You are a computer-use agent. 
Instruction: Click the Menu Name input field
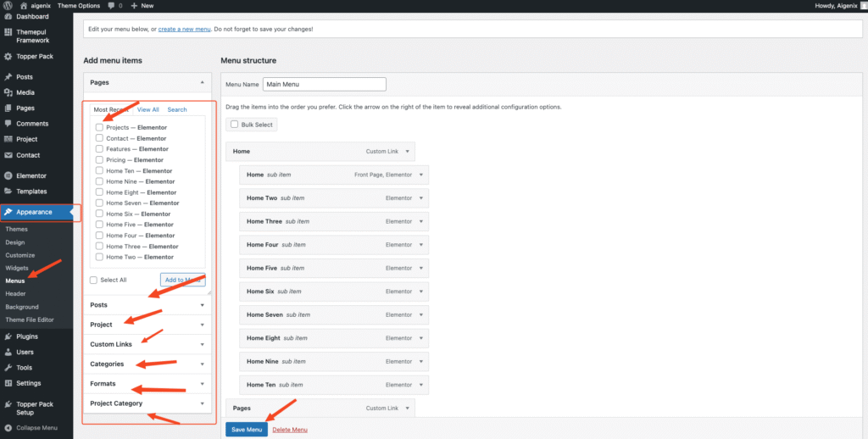[324, 85]
